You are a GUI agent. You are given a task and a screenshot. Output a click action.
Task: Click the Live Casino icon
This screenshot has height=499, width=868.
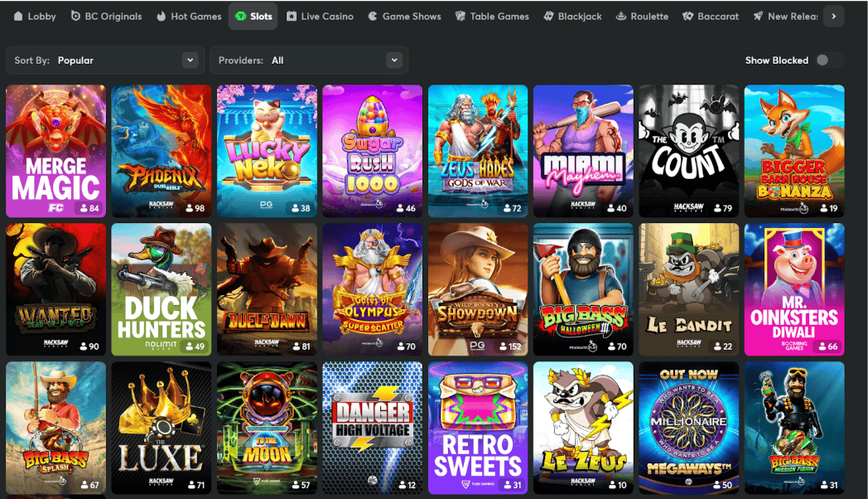tap(292, 16)
